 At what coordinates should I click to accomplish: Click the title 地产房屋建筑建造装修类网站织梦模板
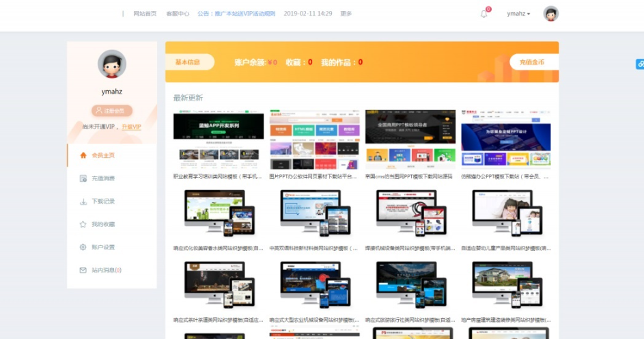[506, 320]
